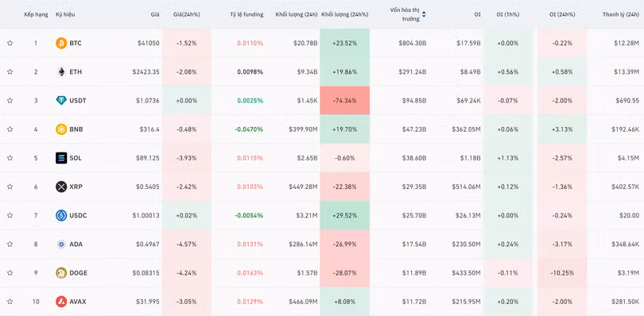
Task: Open the USDT symbol link
Action: click(78, 101)
